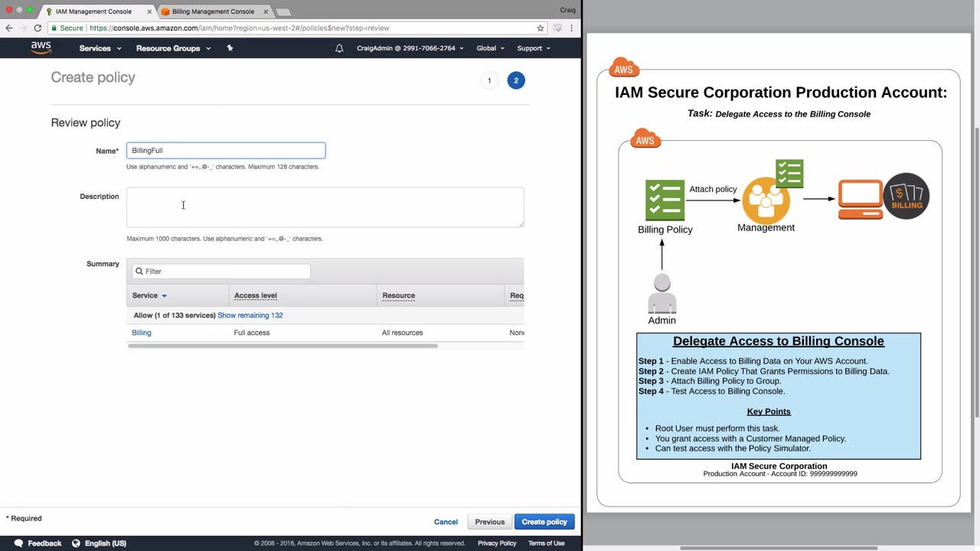Cancel the policy creation

[446, 522]
